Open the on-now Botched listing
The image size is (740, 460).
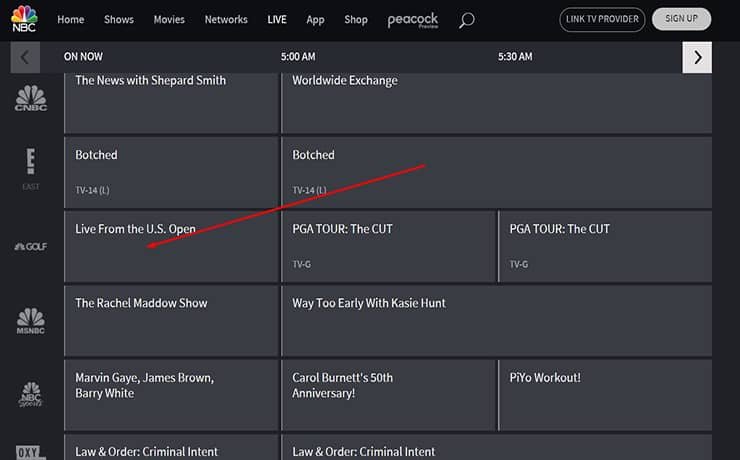click(x=172, y=172)
